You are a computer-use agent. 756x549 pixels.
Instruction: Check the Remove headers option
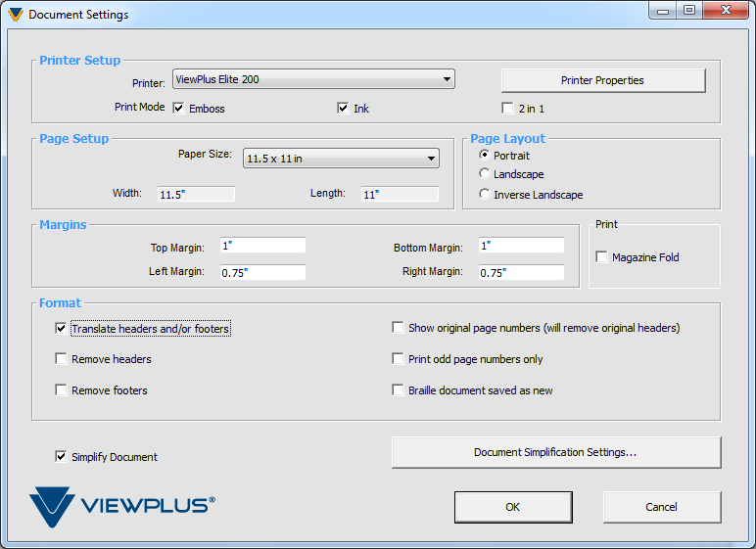[x=62, y=359]
